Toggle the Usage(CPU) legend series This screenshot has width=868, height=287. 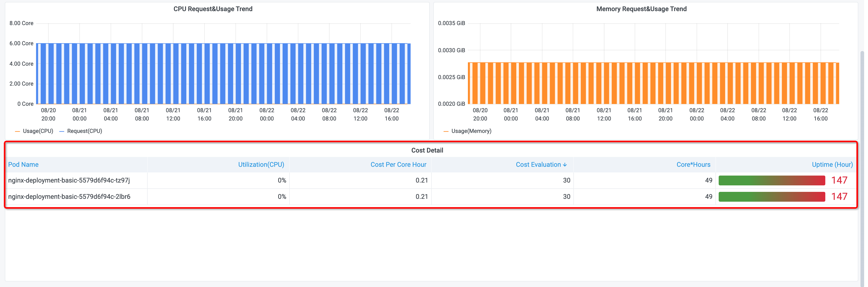[x=38, y=131]
